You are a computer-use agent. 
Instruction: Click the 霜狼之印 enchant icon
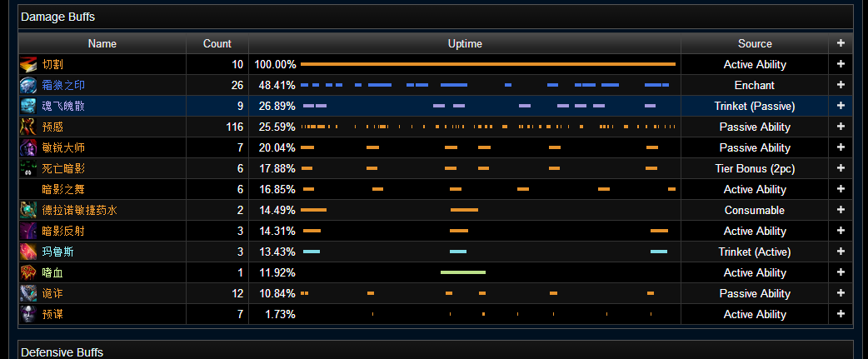(x=28, y=85)
